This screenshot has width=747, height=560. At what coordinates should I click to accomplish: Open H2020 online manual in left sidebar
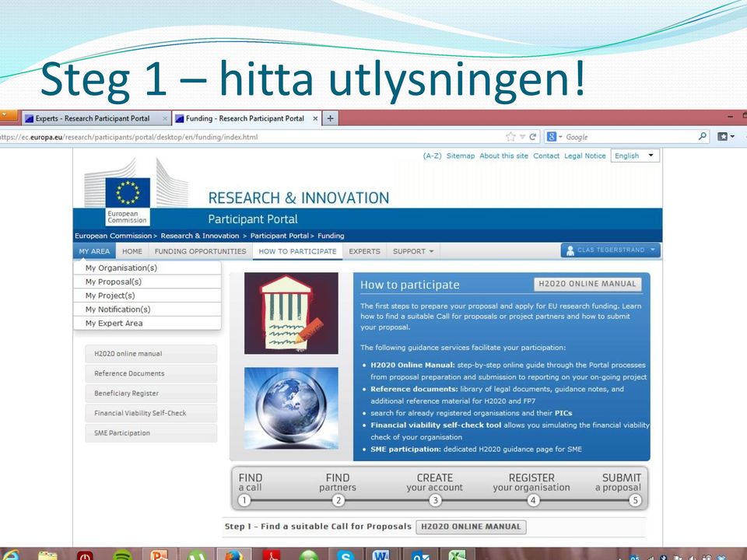tap(151, 354)
